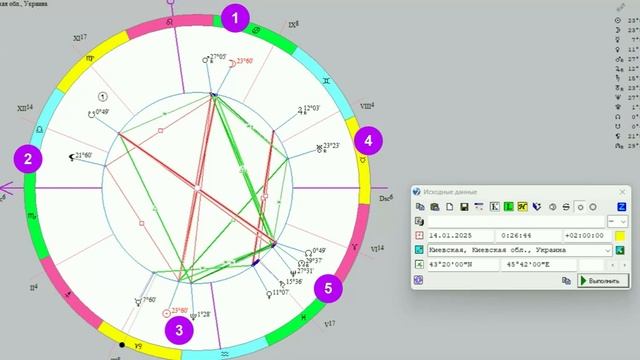
Task: Click Lilith glyph at 21°60'
Action: pos(72,157)
